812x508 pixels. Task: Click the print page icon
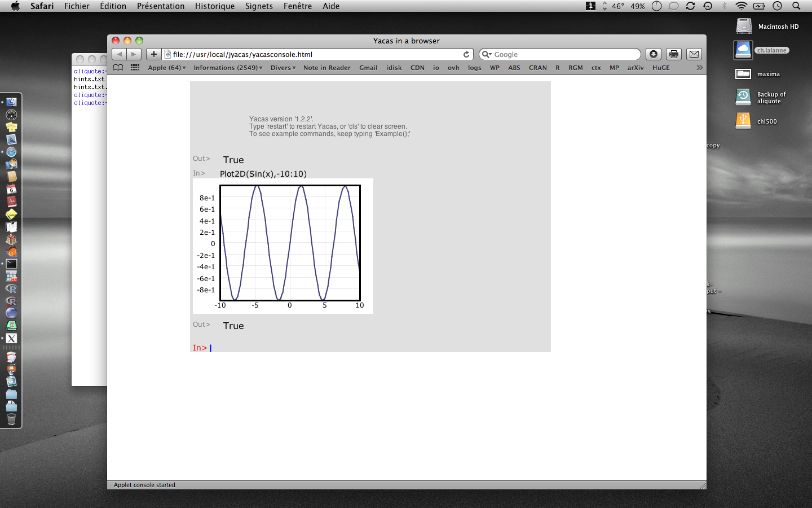pos(674,54)
